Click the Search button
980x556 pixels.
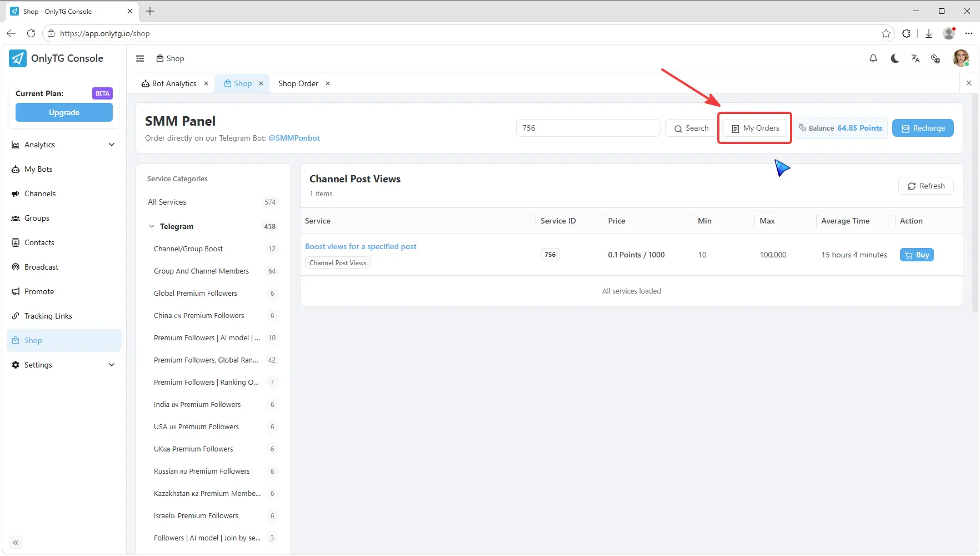click(691, 128)
